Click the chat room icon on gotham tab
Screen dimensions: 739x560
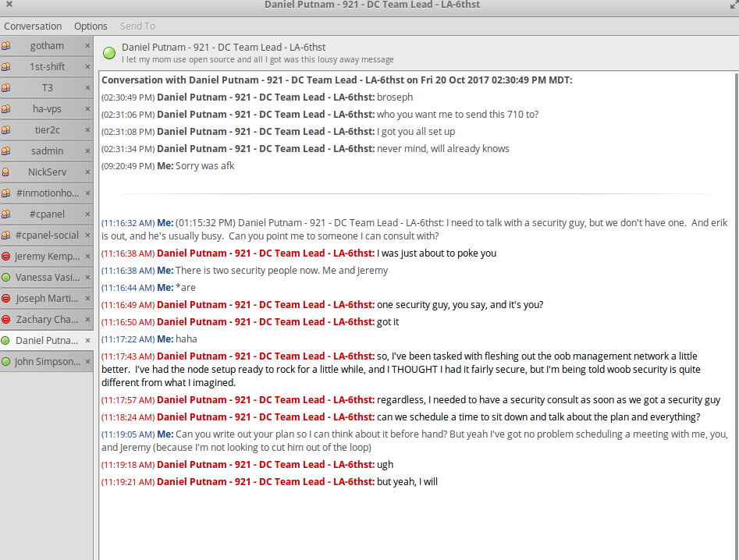point(6,46)
